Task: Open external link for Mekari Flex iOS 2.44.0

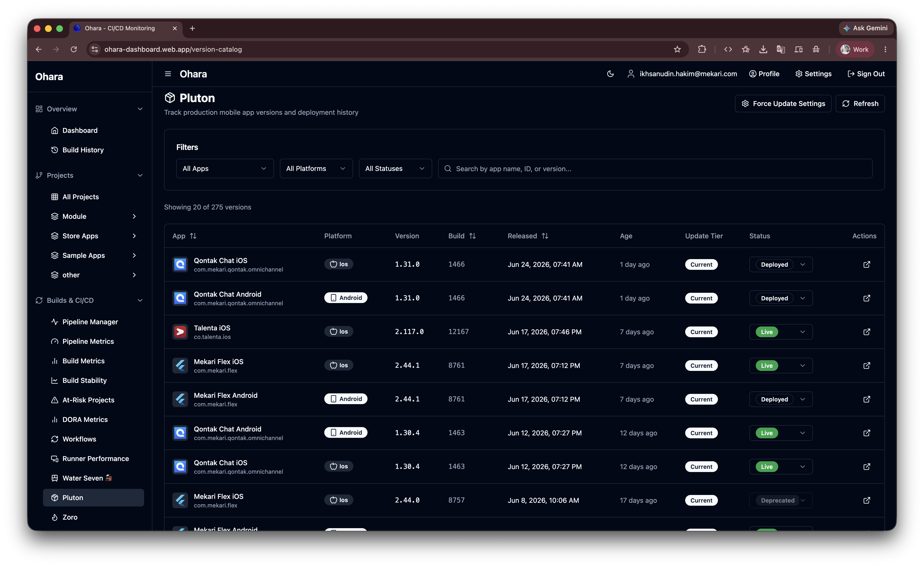Action: (x=866, y=500)
